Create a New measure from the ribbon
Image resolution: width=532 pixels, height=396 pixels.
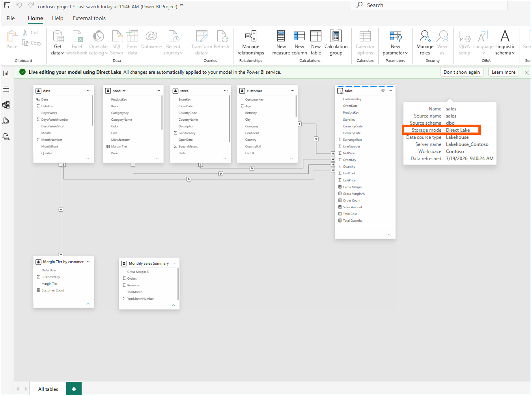point(281,43)
